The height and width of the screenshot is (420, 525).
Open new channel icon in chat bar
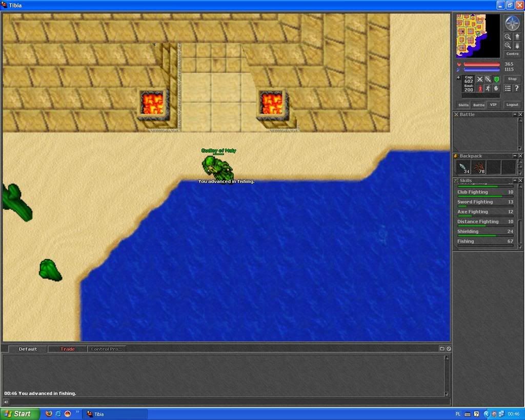pos(442,349)
